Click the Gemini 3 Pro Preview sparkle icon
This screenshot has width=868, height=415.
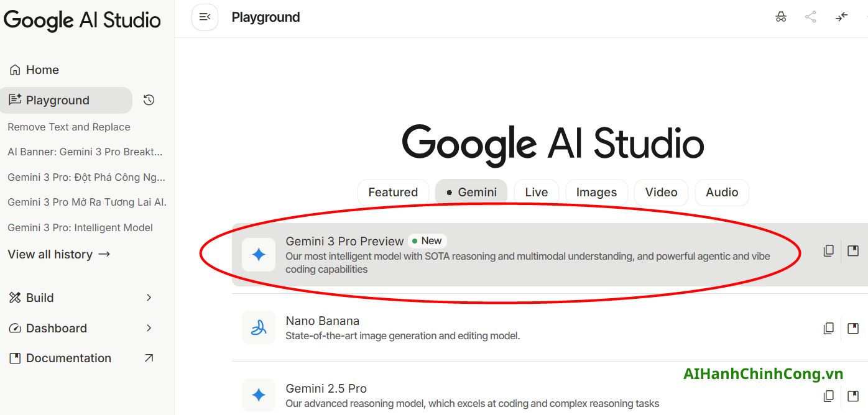click(259, 254)
